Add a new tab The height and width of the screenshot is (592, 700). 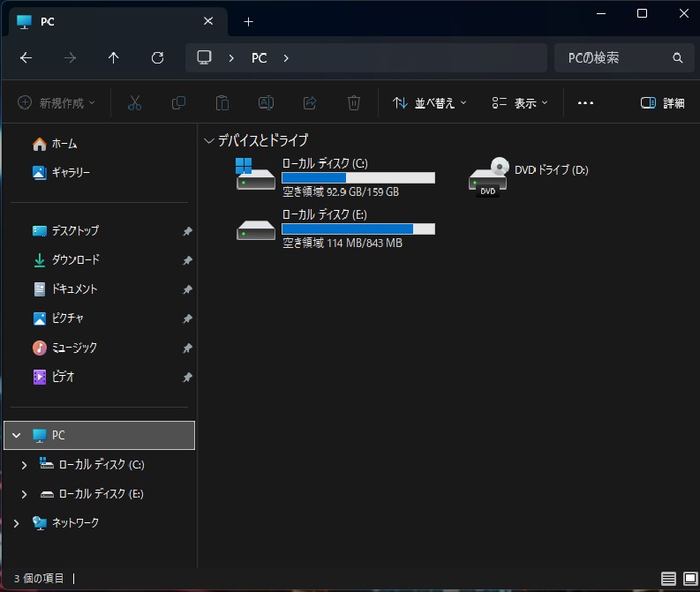click(x=248, y=21)
